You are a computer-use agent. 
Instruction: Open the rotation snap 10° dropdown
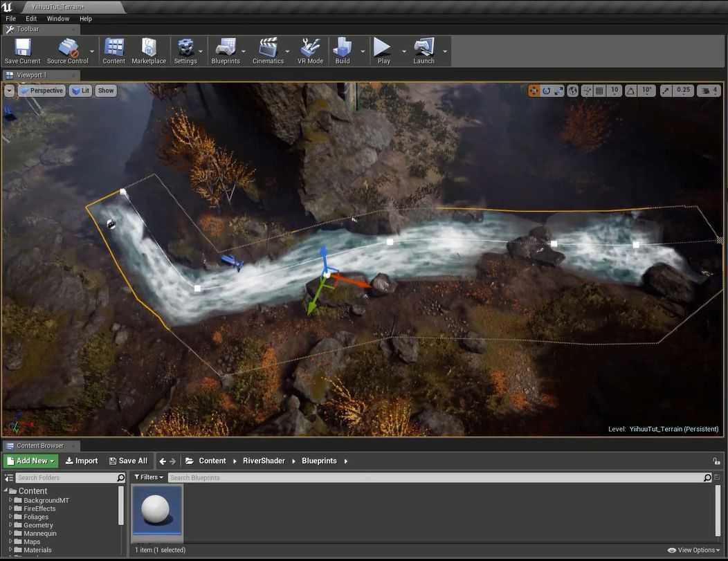tap(647, 91)
